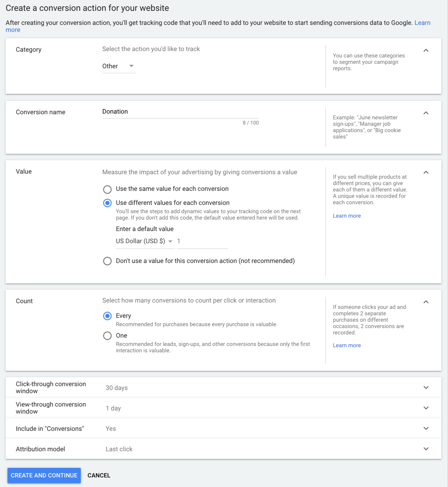Choose "Don't use a value" option
Viewport: 448px width, 487px height.
108,261
